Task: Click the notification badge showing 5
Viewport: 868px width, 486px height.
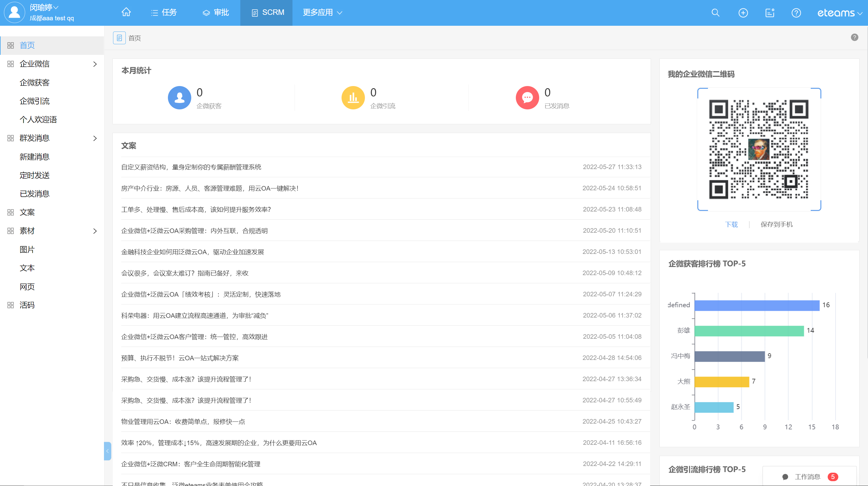Action: click(x=833, y=477)
